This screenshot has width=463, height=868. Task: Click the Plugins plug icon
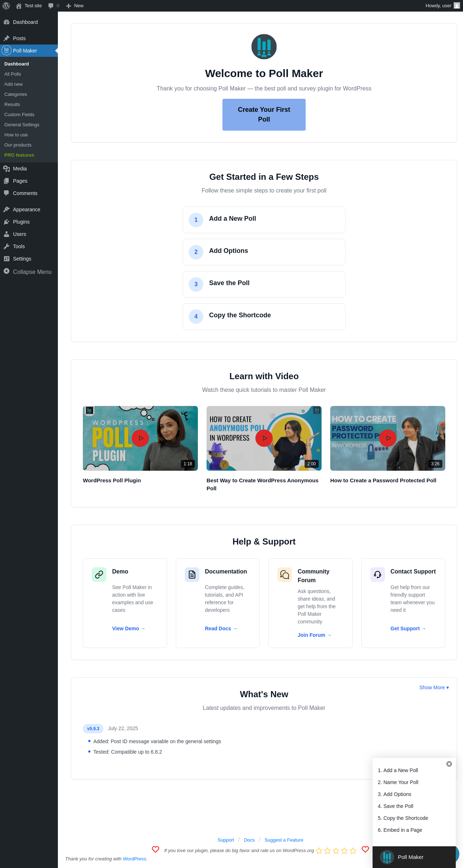point(7,222)
